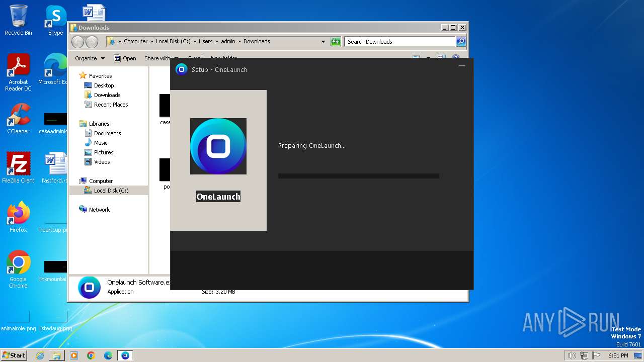
Task: Expand the Users breadcrumb arrow
Action: click(x=217, y=42)
